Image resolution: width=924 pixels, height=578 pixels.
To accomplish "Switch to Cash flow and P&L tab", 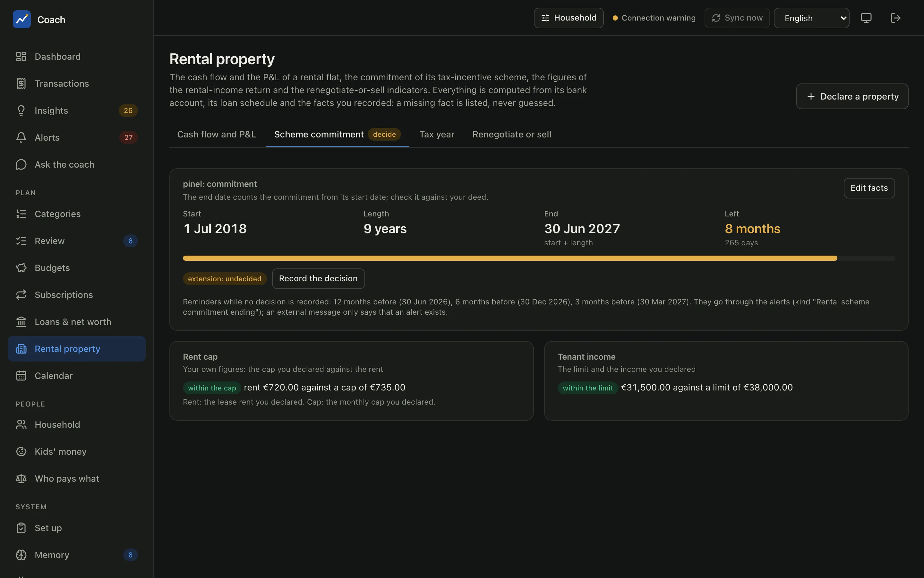I will (x=217, y=134).
